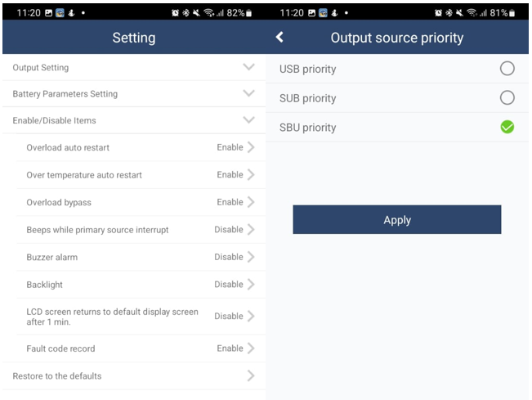Tap the Disable value for Backlight
This screenshot has height=400, width=532.
pyautogui.click(x=228, y=284)
